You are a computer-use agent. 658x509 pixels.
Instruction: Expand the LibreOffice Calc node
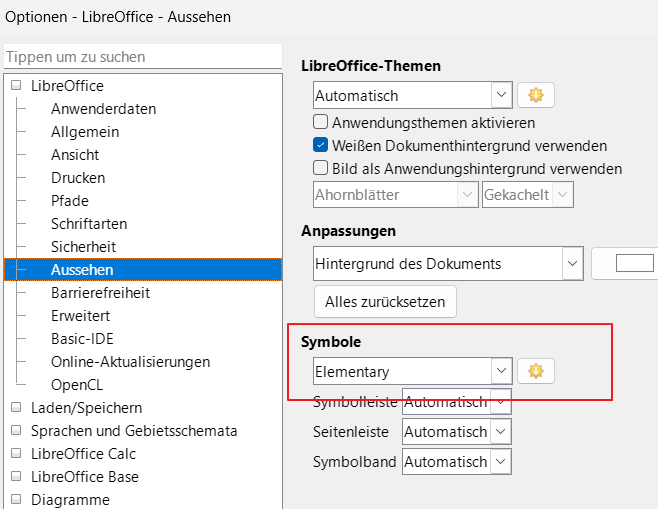pyautogui.click(x=16, y=454)
